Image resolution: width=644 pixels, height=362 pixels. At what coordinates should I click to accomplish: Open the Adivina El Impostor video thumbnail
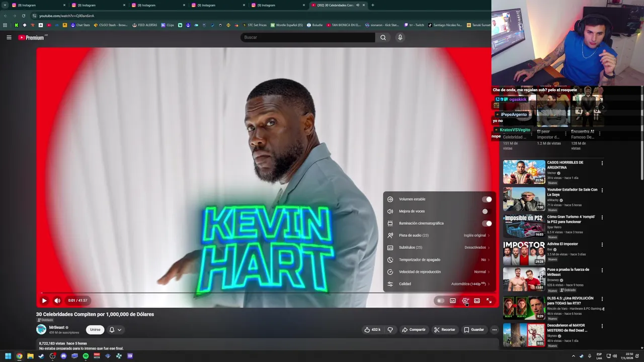(x=524, y=253)
